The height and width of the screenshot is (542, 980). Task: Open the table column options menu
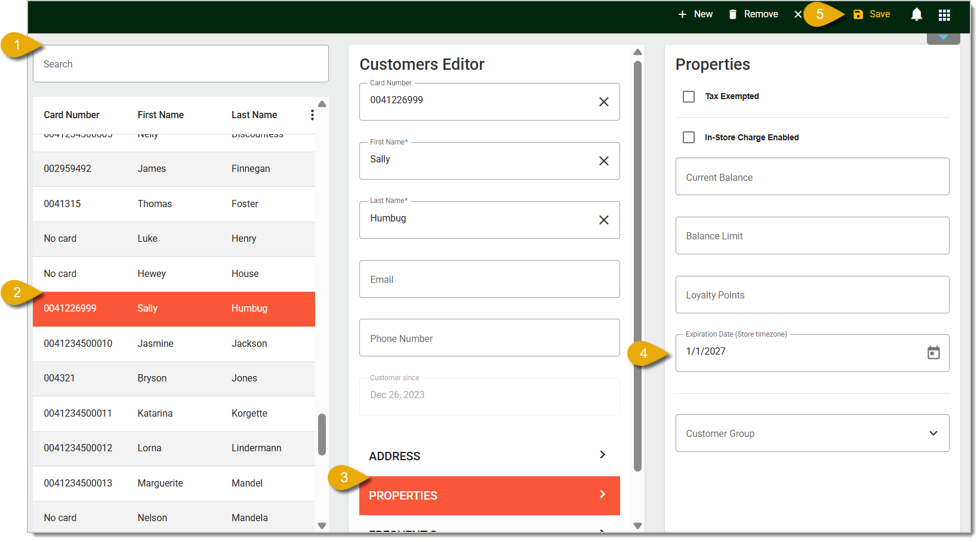pos(312,115)
